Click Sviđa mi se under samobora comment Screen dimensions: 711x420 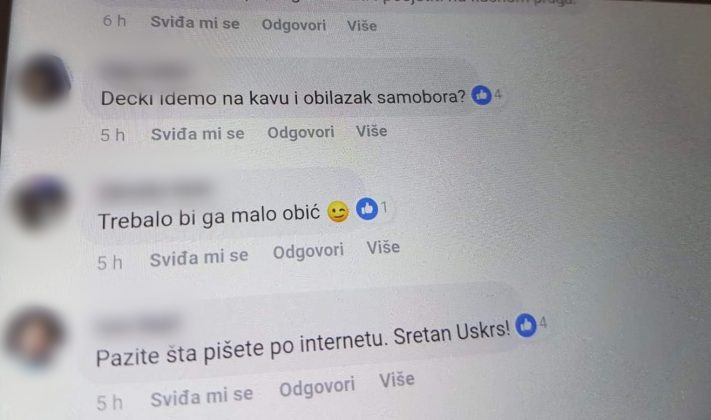pos(198,134)
